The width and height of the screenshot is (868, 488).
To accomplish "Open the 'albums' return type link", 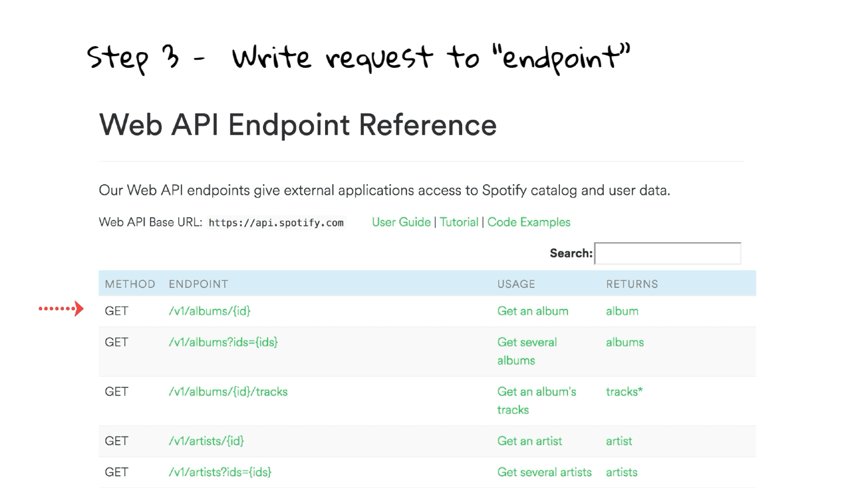I will (x=624, y=342).
